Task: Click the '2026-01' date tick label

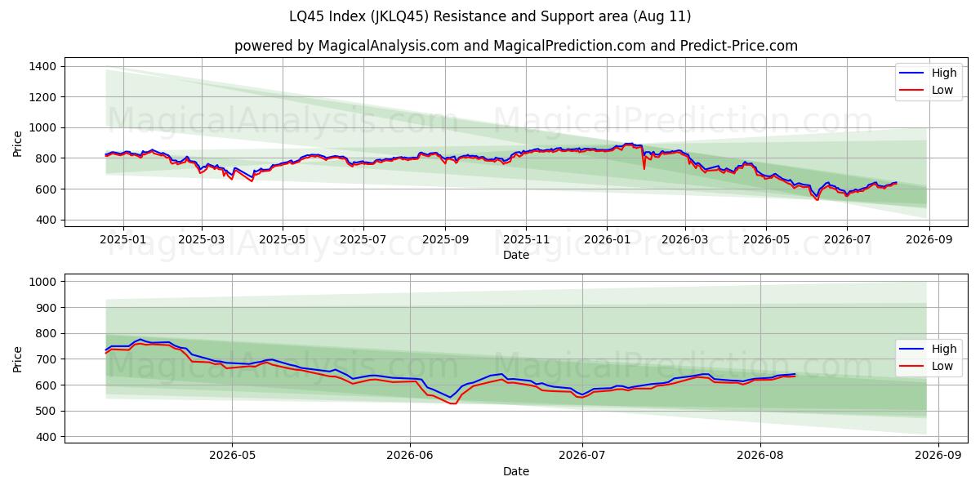Action: point(607,240)
